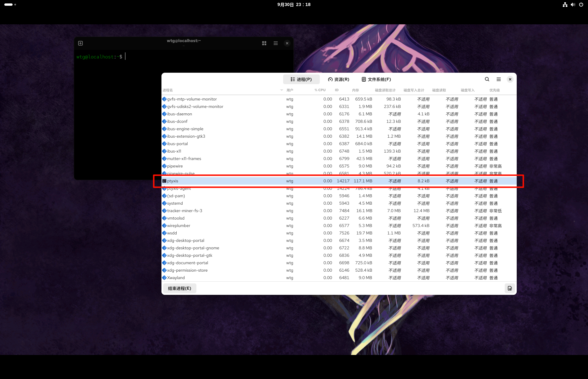Image resolution: width=588 pixels, height=379 pixels.
Task: Select the Processes (进程) tab
Action: pyautogui.click(x=301, y=79)
